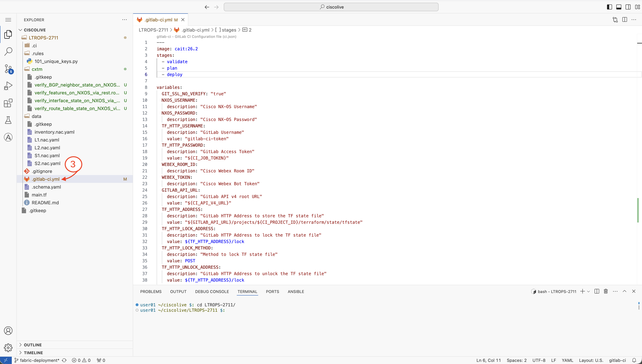This screenshot has width=642, height=364.
Task: Toggle the secondary side bar layout
Action: point(628,7)
